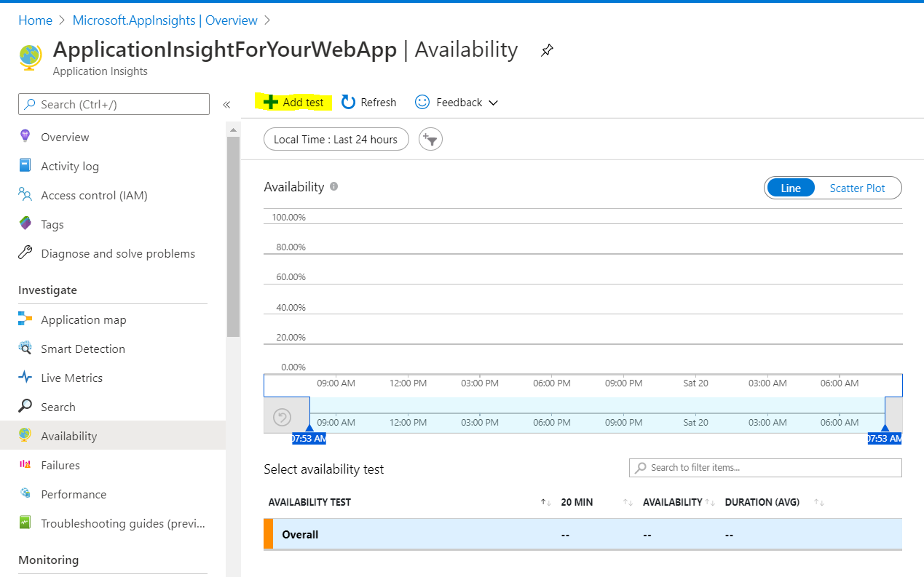Click the Add test plus icon
This screenshot has height=577, width=924.
pyautogui.click(x=271, y=103)
